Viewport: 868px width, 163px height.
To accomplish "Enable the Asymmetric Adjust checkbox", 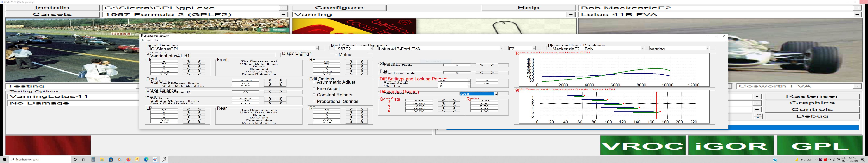I will tap(314, 82).
